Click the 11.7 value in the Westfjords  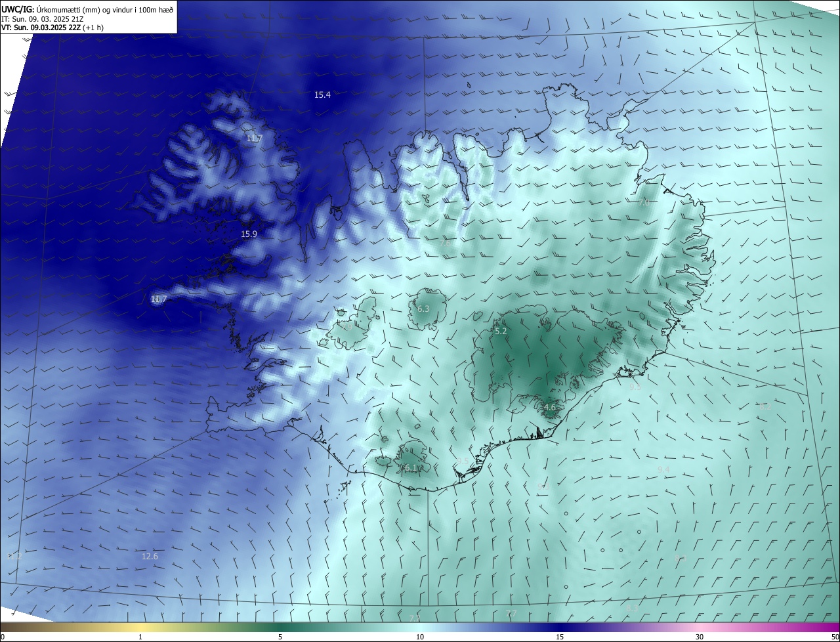[254, 139]
